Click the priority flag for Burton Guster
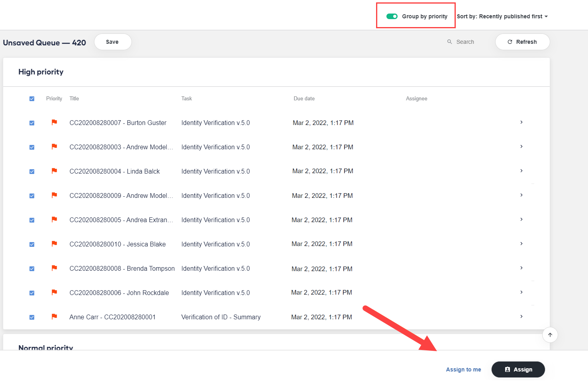This screenshot has height=385, width=588. [54, 122]
